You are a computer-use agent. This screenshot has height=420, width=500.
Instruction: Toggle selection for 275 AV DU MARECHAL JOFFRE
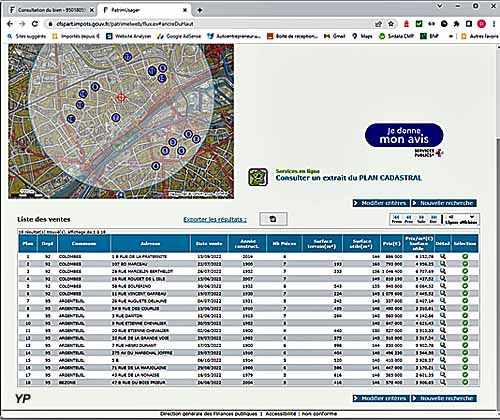click(x=465, y=352)
